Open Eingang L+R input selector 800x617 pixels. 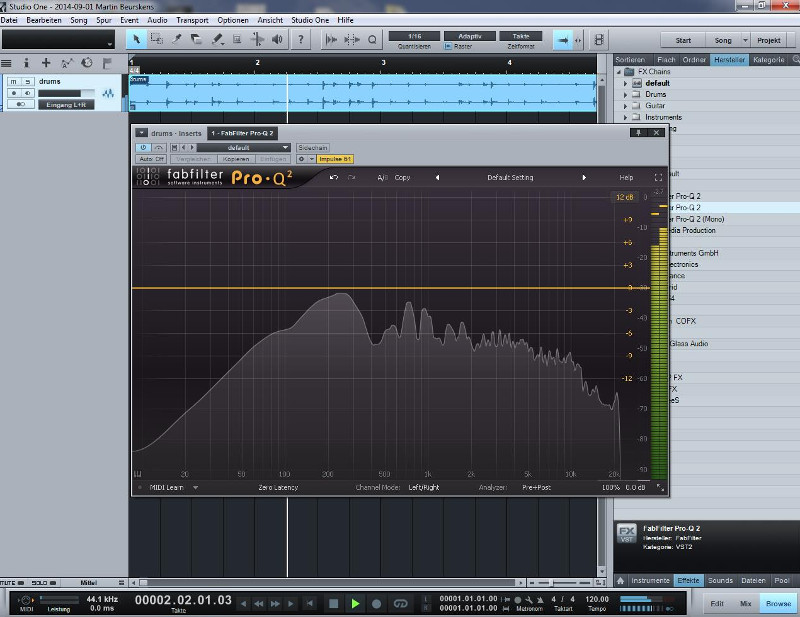coord(66,105)
